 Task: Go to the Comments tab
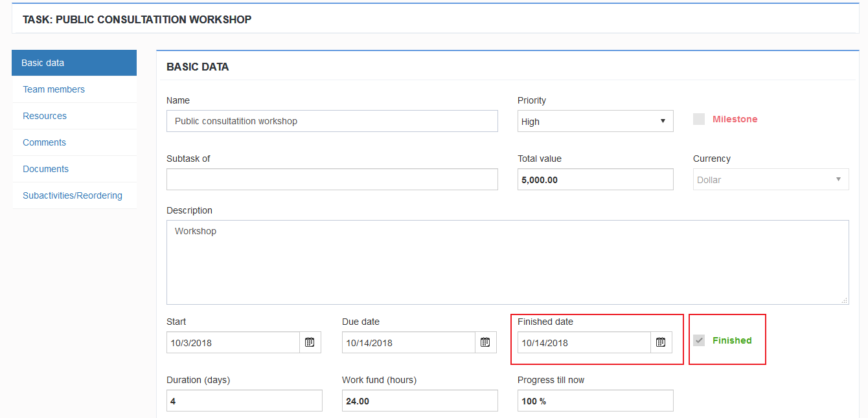point(74,142)
